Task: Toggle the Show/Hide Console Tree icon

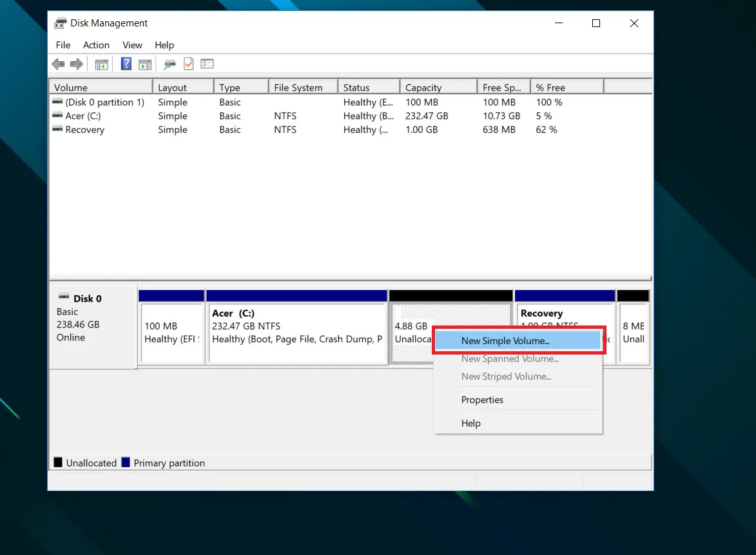Action: coord(102,64)
